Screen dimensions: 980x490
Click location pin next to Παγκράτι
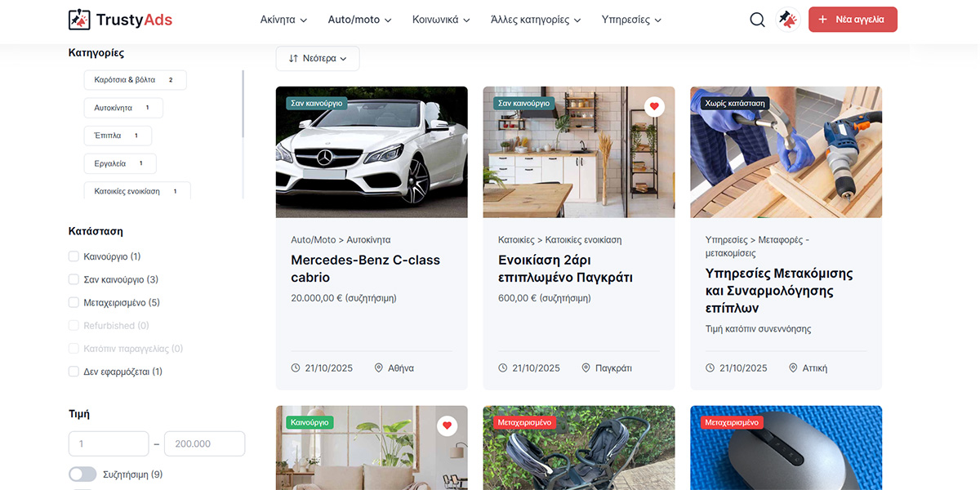tap(586, 368)
